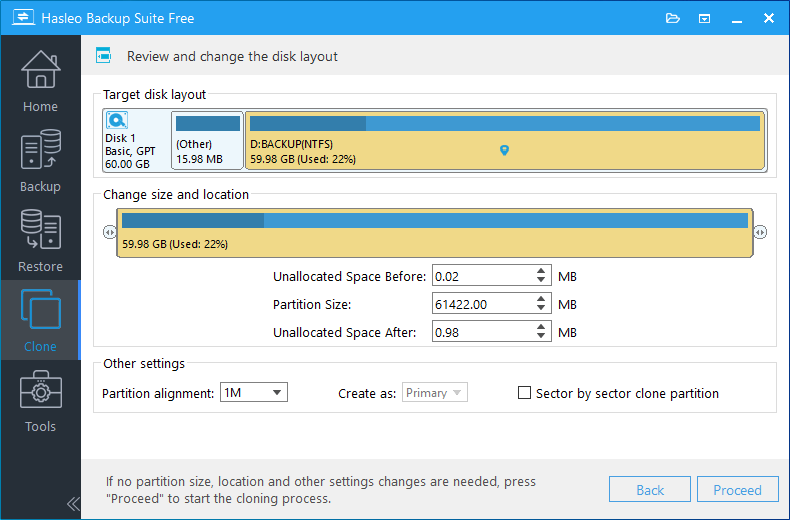This screenshot has height=520, width=790.
Task: Increase Unallocated Space Before value
Action: click(x=541, y=271)
